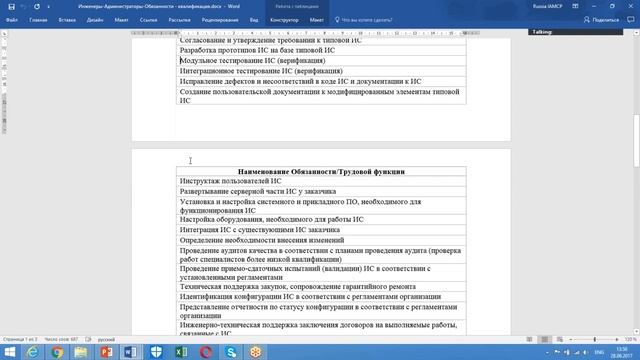Click the Redo/Repeat icon in Quick Access Toolbar
This screenshot has width=640, height=360.
point(37,7)
